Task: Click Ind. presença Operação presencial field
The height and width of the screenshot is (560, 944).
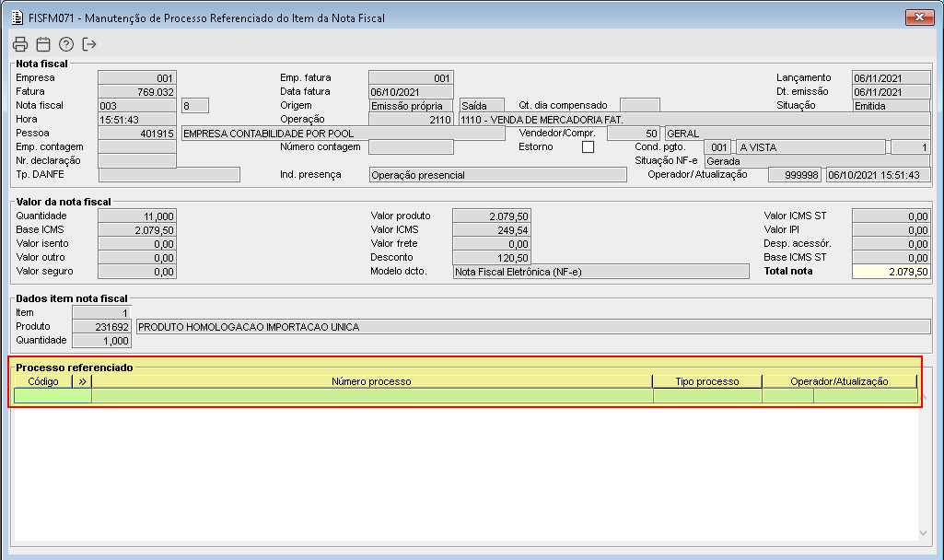Action: tap(497, 175)
